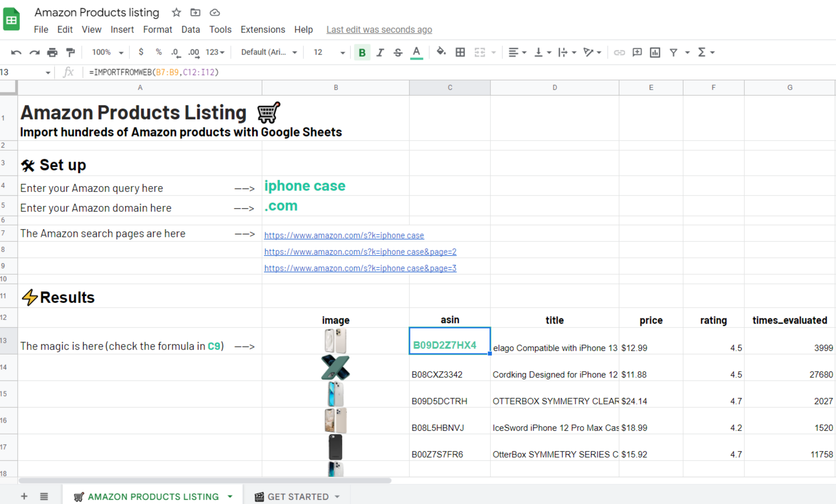Switch to the GET STARTED tab
This screenshot has width=836, height=504.
pos(298,497)
